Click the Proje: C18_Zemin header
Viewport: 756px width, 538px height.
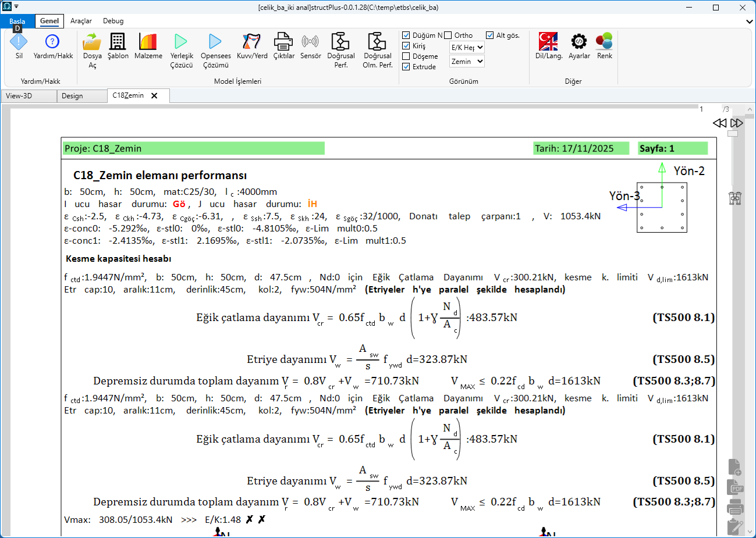click(193, 148)
